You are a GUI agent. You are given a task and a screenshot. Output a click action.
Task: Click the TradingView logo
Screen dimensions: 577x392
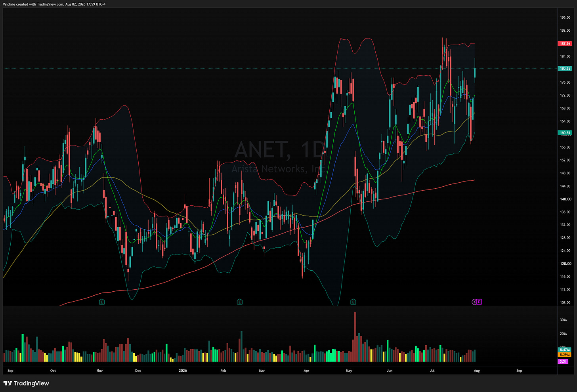point(26,383)
